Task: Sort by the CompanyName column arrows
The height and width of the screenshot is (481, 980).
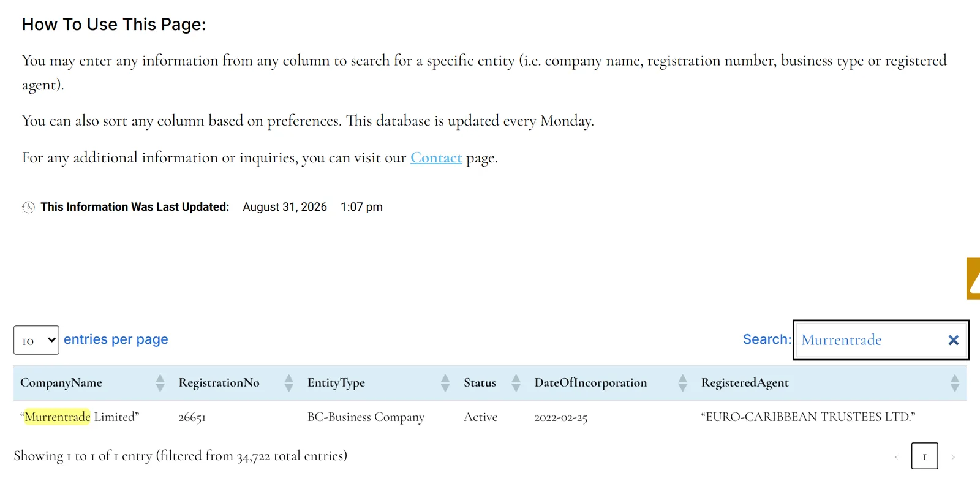Action: (x=160, y=383)
